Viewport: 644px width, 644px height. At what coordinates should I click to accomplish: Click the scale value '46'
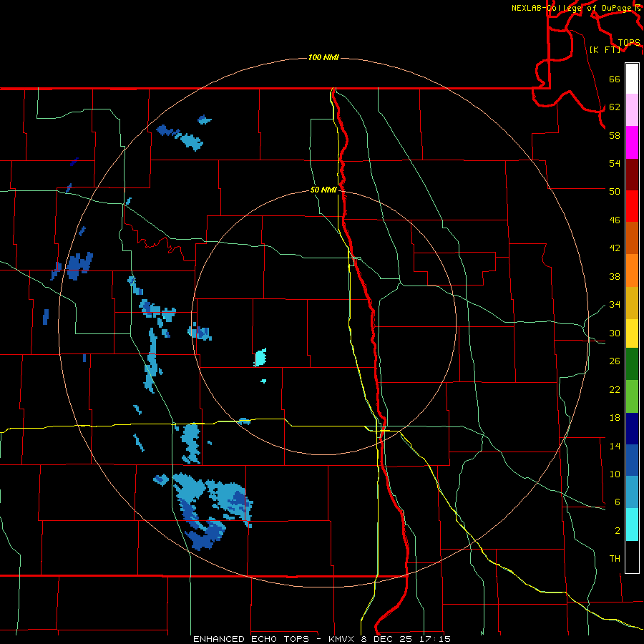[615, 220]
